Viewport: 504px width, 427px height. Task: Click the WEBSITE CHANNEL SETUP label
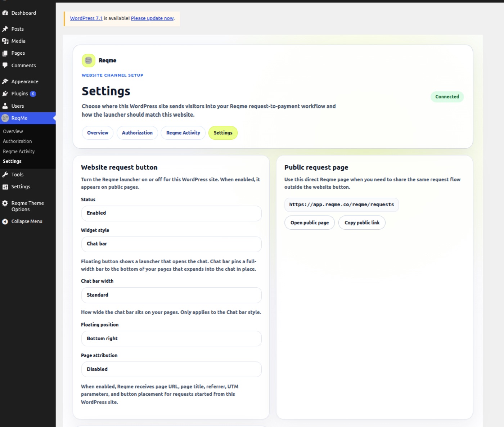tap(112, 75)
